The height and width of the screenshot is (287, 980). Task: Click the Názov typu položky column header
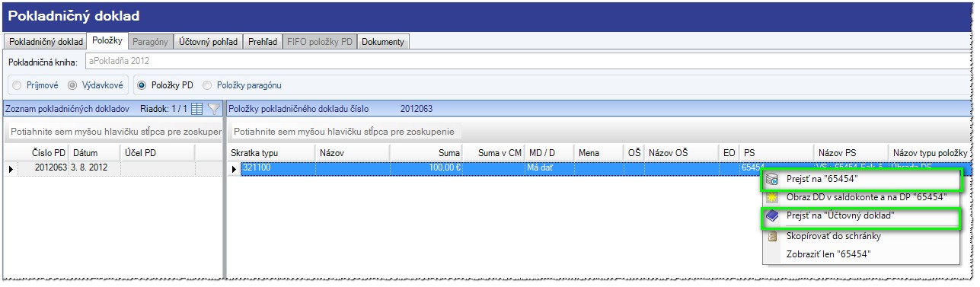930,153
